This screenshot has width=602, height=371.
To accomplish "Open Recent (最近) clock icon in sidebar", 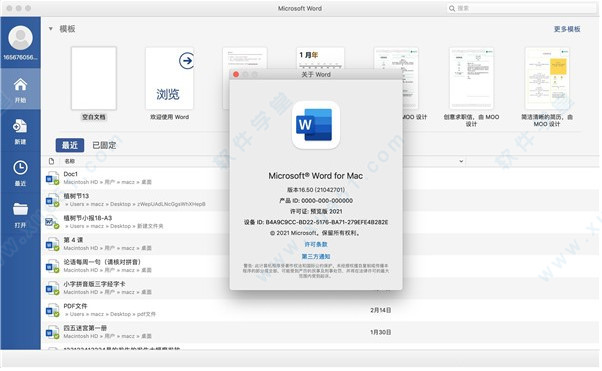I will pos(20,167).
